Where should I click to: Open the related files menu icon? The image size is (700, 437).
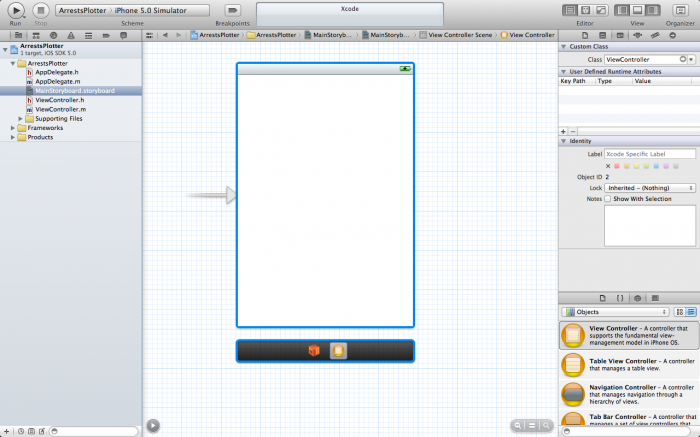150,35
